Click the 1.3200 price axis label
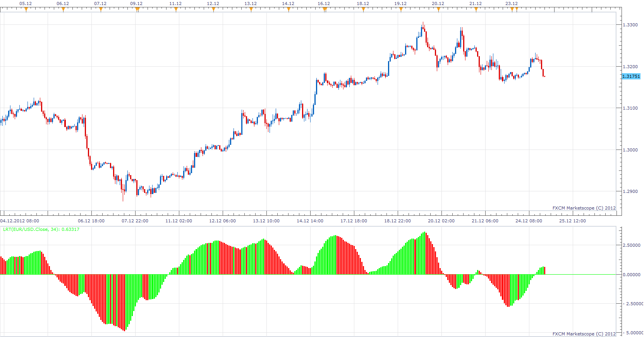This screenshot has width=644, height=337. (x=630, y=67)
